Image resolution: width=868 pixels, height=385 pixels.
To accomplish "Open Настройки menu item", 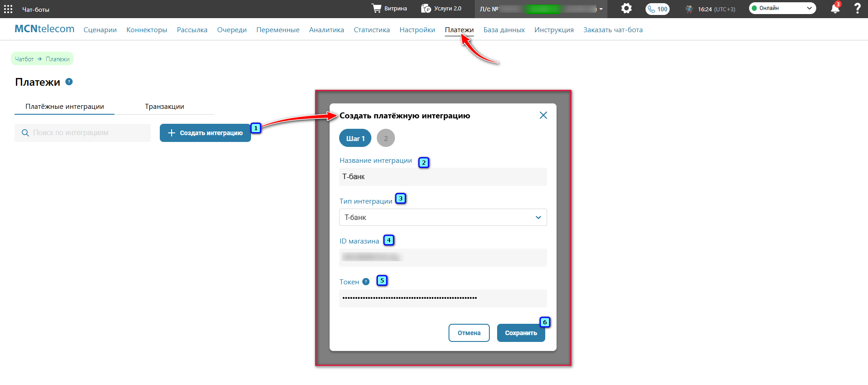I will 417,30.
